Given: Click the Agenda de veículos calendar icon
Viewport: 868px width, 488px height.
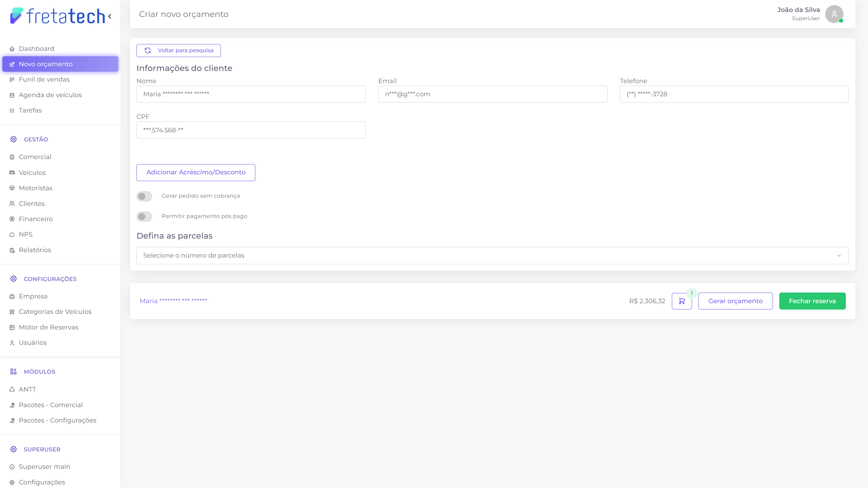Looking at the screenshot, I should (x=12, y=95).
